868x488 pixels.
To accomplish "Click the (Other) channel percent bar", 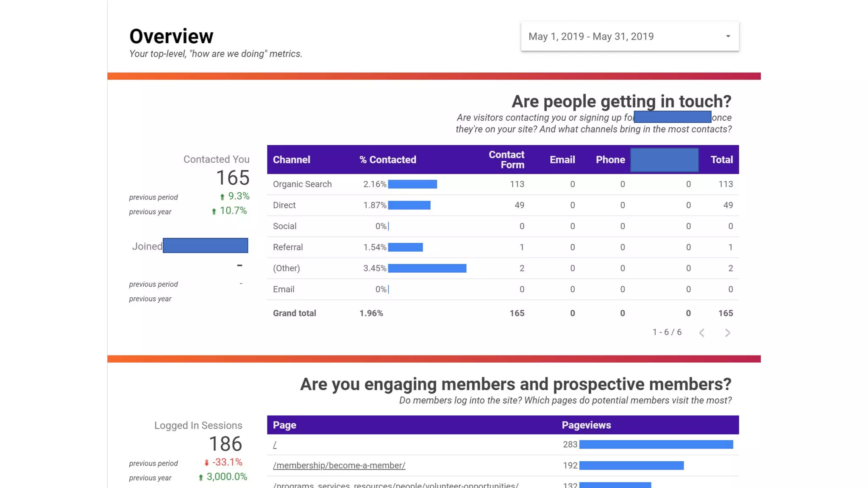I will pyautogui.click(x=427, y=268).
